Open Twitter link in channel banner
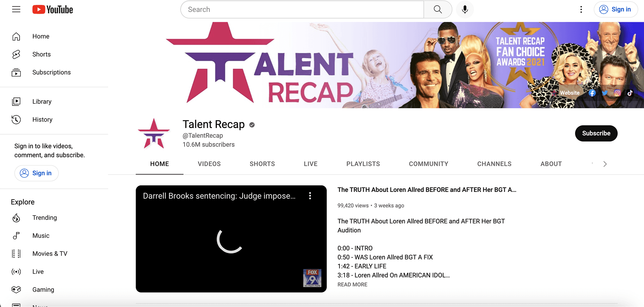The image size is (644, 307). pyautogui.click(x=605, y=93)
